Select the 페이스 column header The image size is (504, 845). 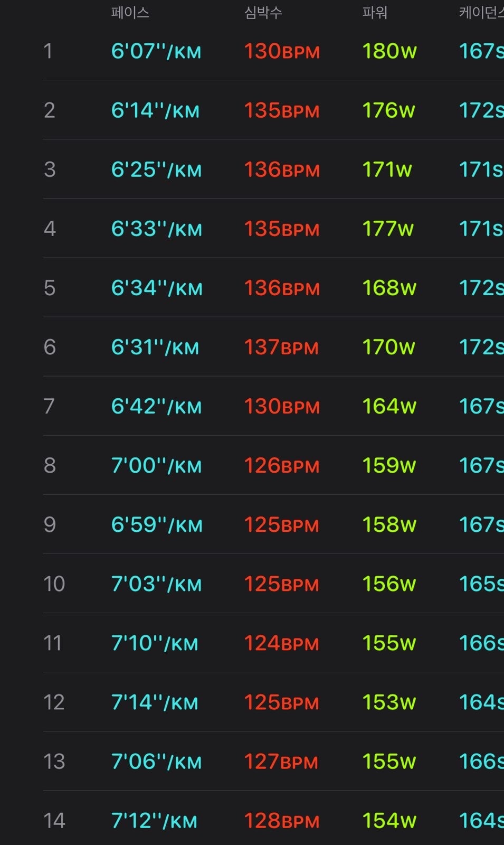(130, 12)
